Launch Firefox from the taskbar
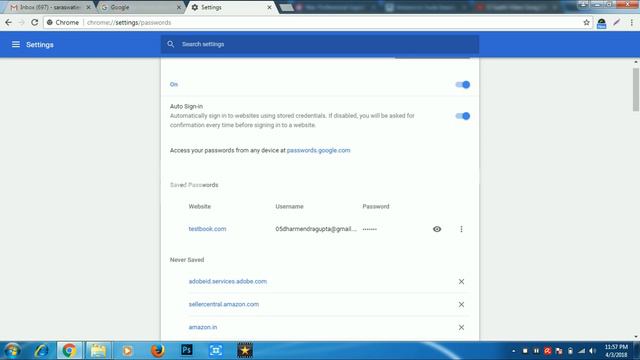 (157, 351)
